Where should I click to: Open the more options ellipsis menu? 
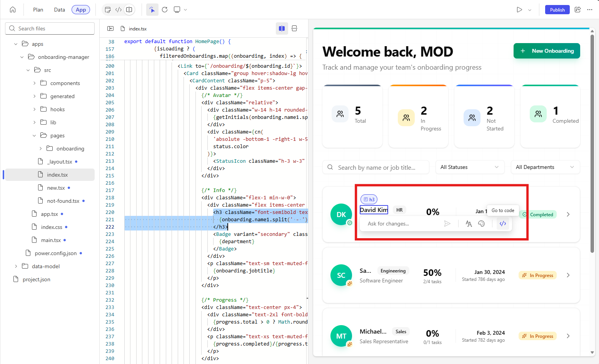point(590,10)
